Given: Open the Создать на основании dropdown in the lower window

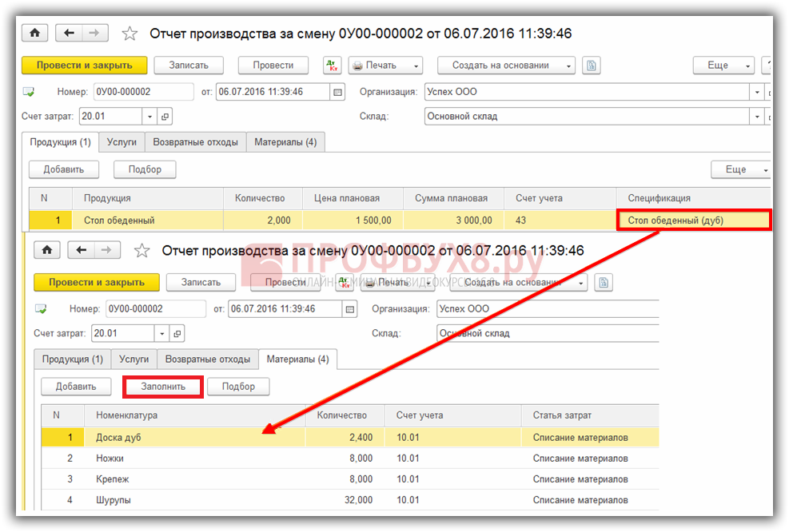Looking at the screenshot, I should tap(580, 282).
